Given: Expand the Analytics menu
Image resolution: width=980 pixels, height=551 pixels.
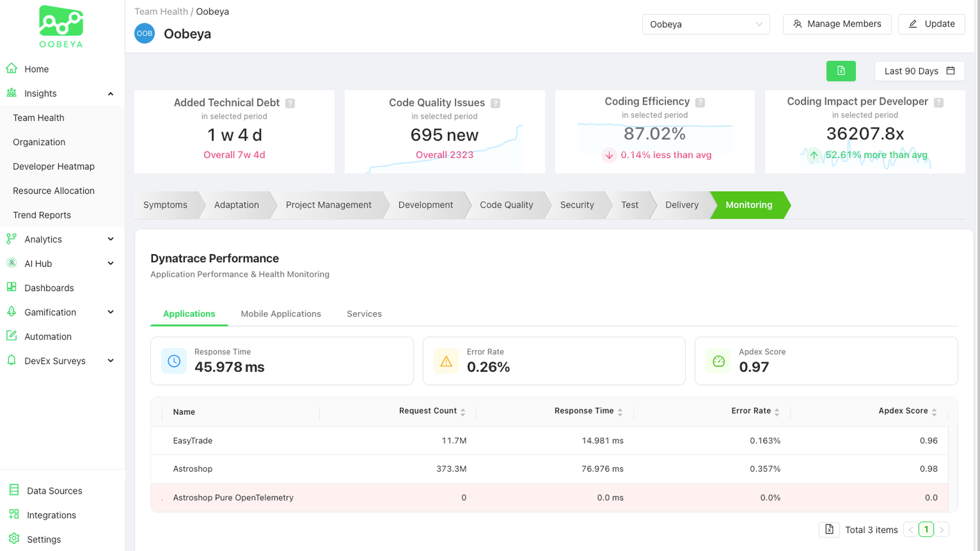Looking at the screenshot, I should click(111, 239).
